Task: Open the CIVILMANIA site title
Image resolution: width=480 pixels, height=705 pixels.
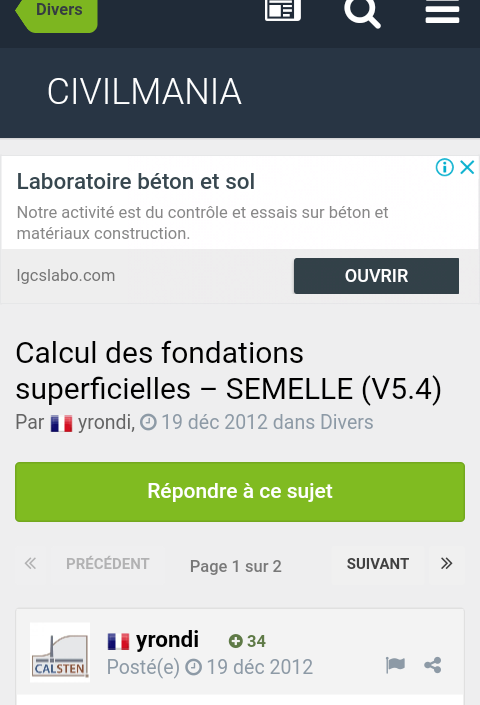Action: [x=144, y=92]
